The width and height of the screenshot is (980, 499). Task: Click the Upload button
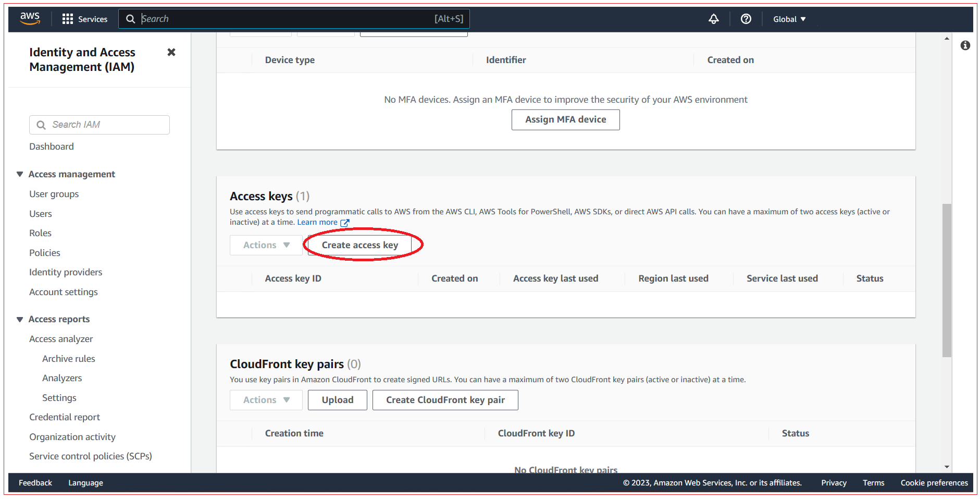pyautogui.click(x=337, y=400)
